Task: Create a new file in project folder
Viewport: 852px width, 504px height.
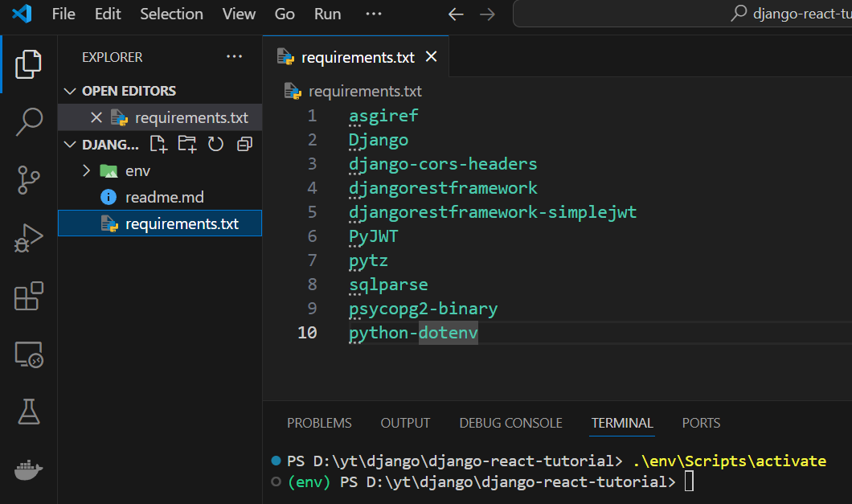Action: coord(158,144)
